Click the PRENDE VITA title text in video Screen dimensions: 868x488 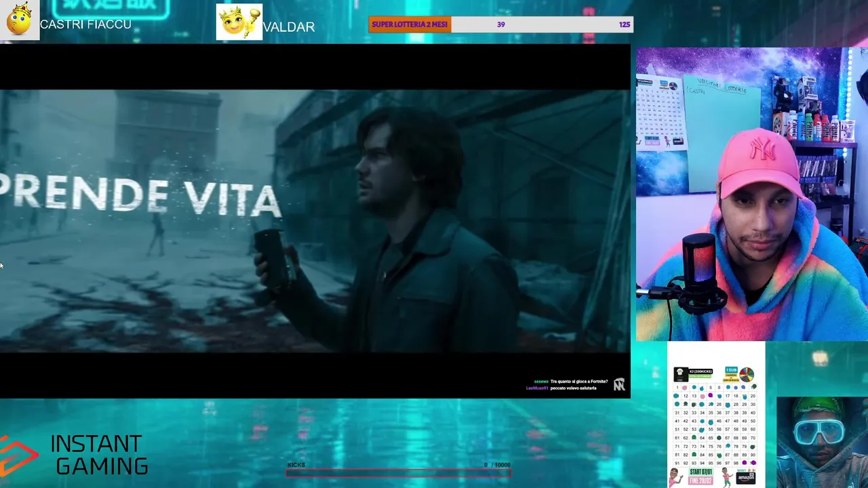(x=140, y=197)
